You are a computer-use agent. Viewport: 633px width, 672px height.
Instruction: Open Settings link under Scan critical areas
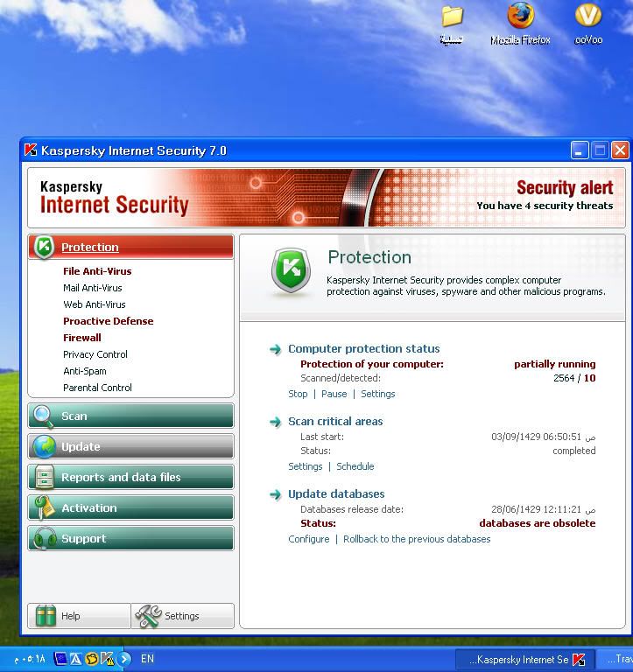coord(305,466)
